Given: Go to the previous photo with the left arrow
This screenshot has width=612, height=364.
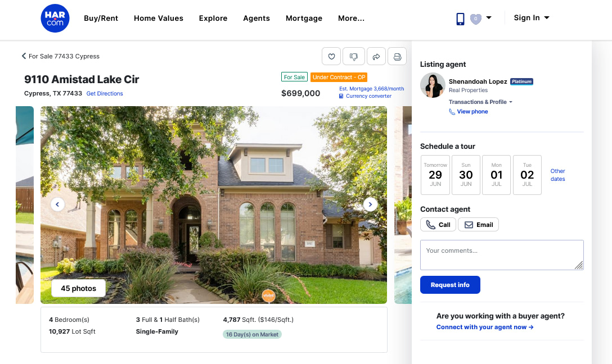Looking at the screenshot, I should [57, 204].
